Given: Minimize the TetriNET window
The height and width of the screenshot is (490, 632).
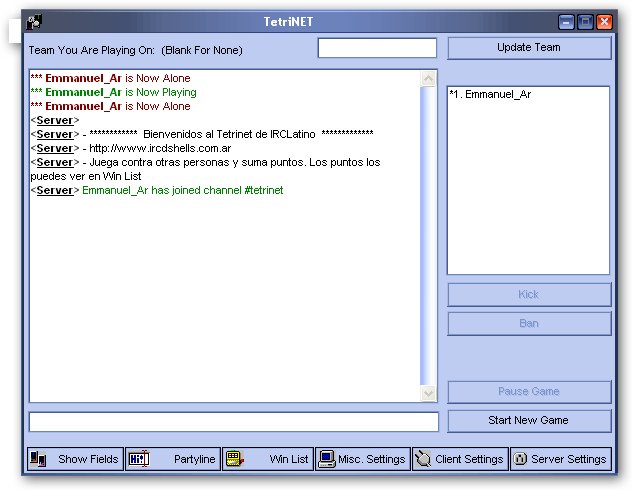Looking at the screenshot, I should click(566, 22).
